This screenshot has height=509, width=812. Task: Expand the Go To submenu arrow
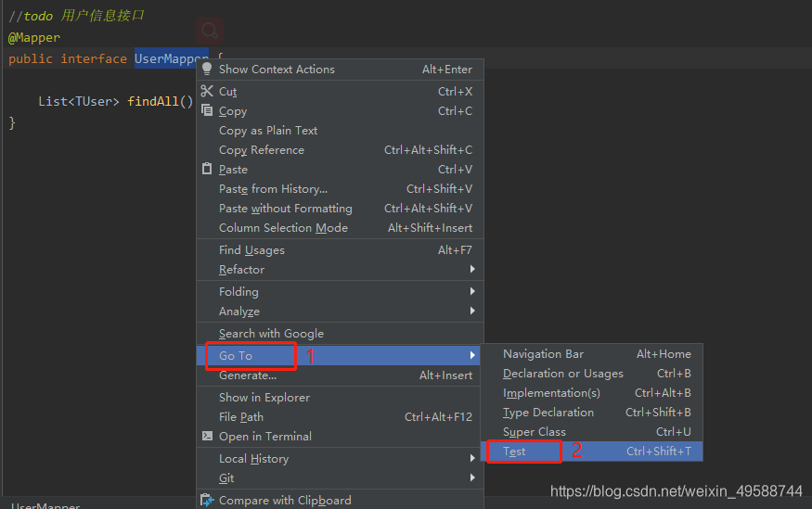pos(472,355)
